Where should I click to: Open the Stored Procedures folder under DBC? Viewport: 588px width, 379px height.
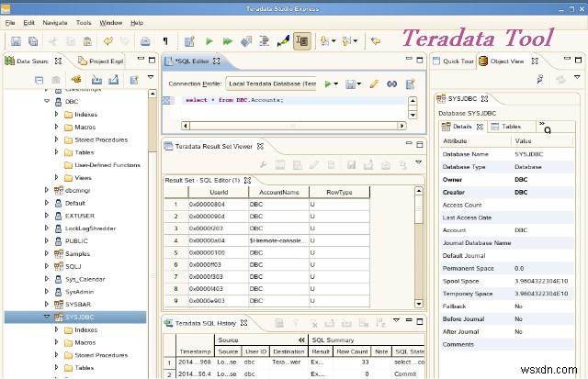coord(100,140)
